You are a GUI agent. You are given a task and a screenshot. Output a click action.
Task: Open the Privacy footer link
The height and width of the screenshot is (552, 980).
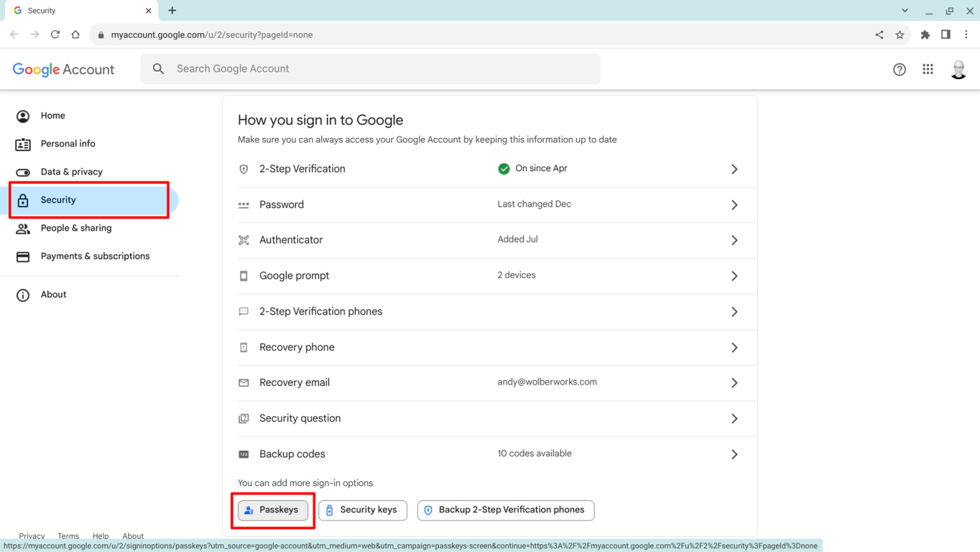31,536
